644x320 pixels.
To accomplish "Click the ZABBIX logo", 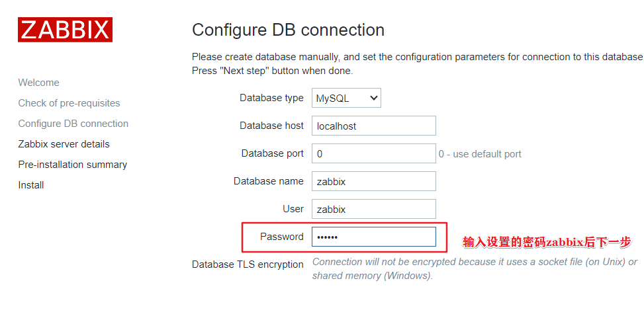I will coord(65,30).
